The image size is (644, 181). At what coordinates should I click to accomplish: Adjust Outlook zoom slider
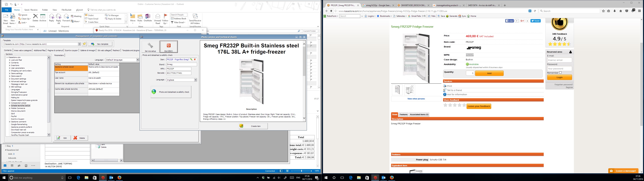(x=302, y=171)
